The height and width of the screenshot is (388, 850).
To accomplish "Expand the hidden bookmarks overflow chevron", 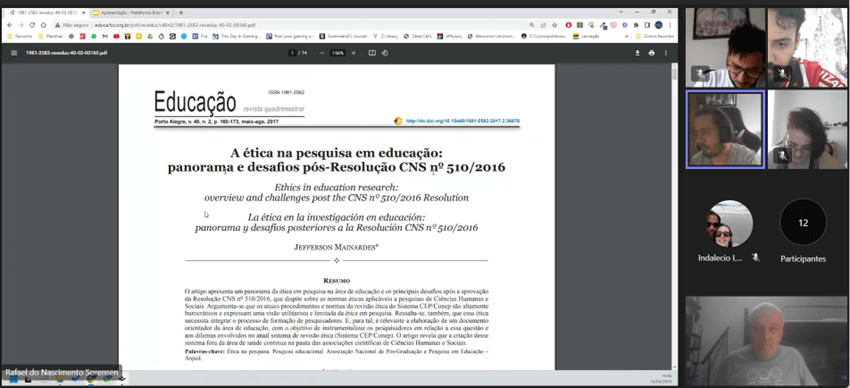I will point(627,36).
